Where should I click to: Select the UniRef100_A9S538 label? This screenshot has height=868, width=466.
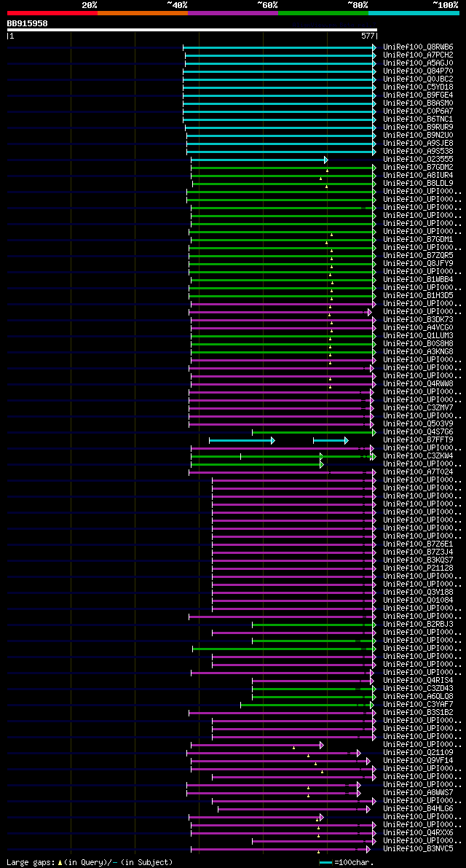(x=418, y=152)
